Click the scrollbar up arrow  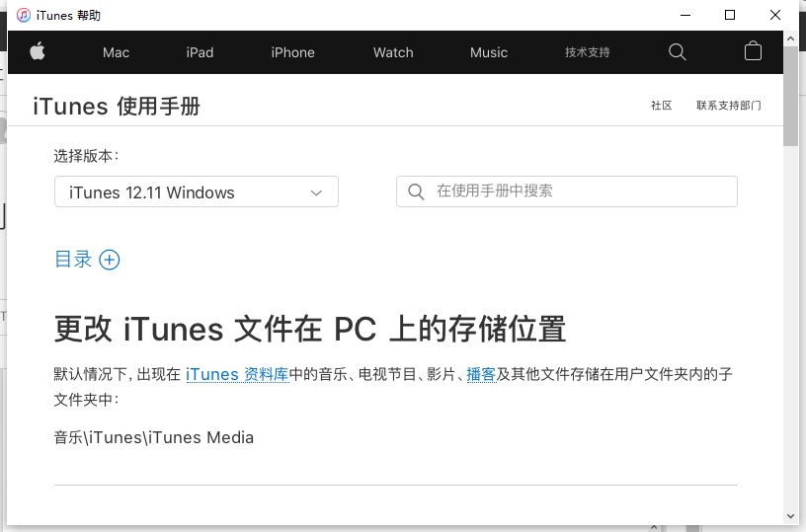790,38
